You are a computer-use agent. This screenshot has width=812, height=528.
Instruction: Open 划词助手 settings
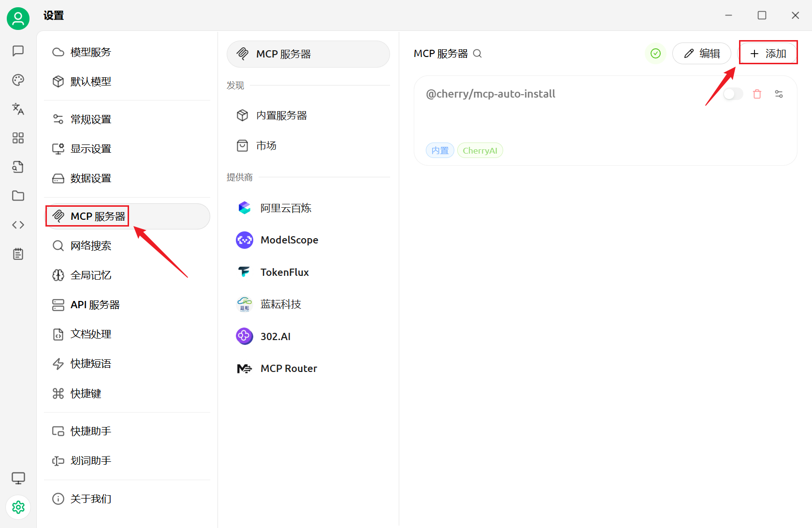127,461
